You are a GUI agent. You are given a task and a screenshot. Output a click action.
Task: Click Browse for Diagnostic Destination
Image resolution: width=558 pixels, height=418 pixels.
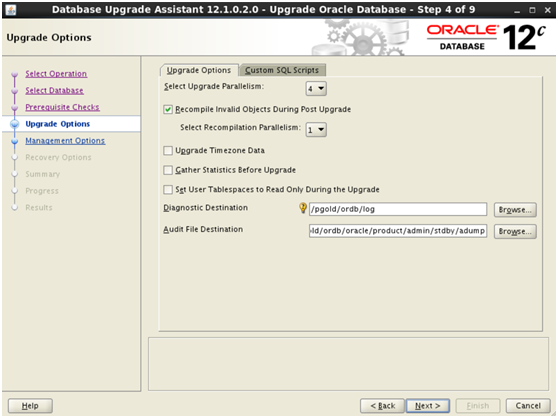[x=515, y=210]
